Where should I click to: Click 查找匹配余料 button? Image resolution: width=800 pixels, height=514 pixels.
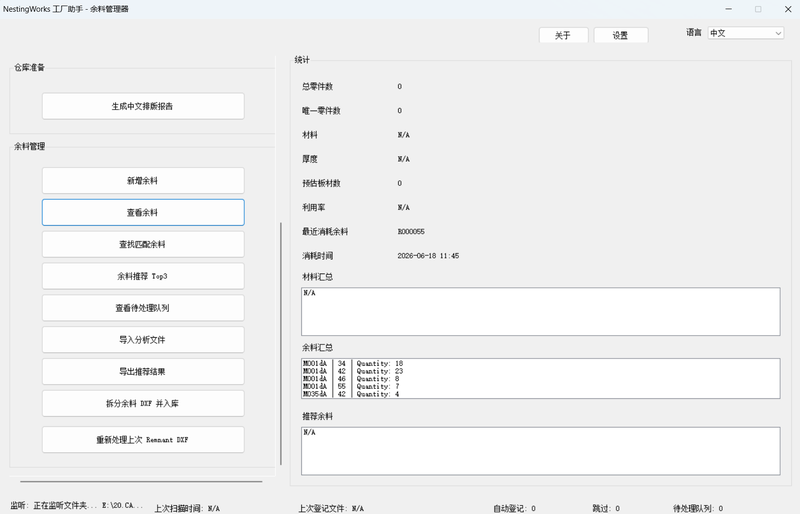pos(143,244)
